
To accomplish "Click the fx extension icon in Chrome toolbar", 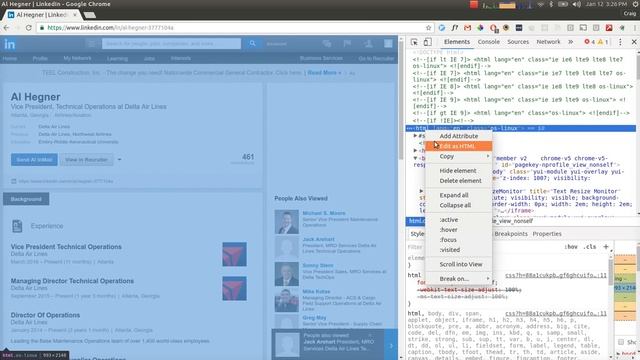I will coord(455,28).
